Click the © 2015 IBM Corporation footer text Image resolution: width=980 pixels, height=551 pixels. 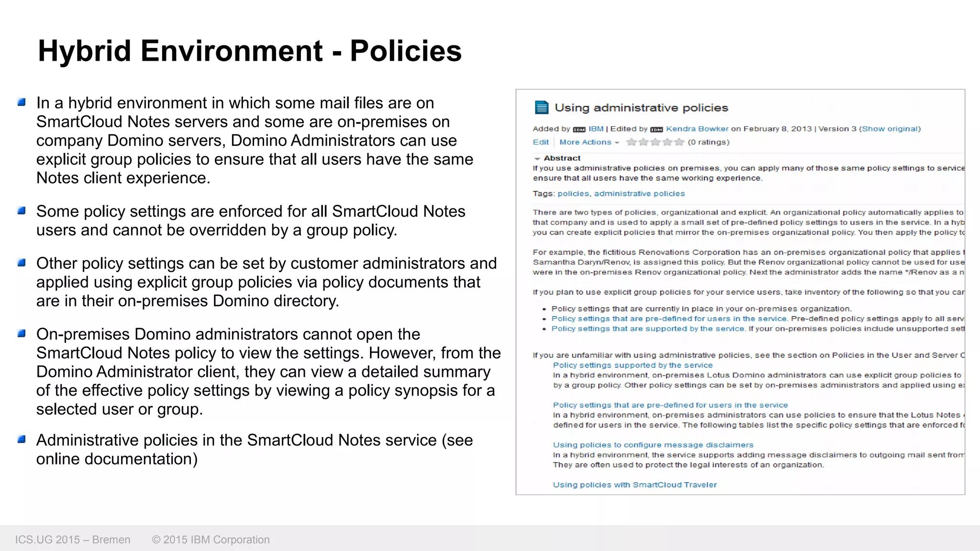[211, 540]
